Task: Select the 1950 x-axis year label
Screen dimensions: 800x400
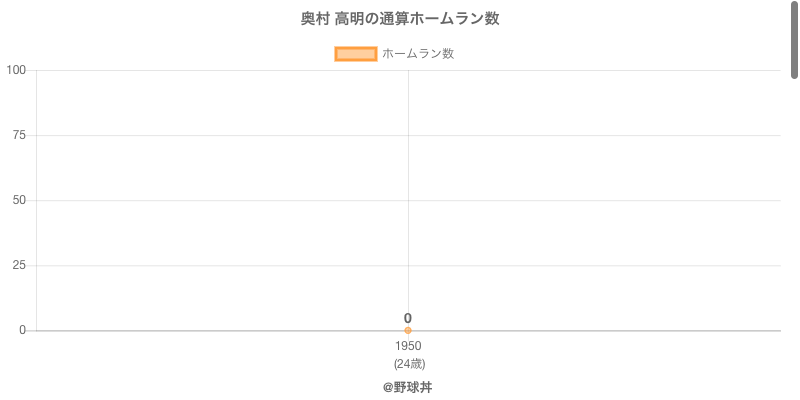Action: (408, 346)
